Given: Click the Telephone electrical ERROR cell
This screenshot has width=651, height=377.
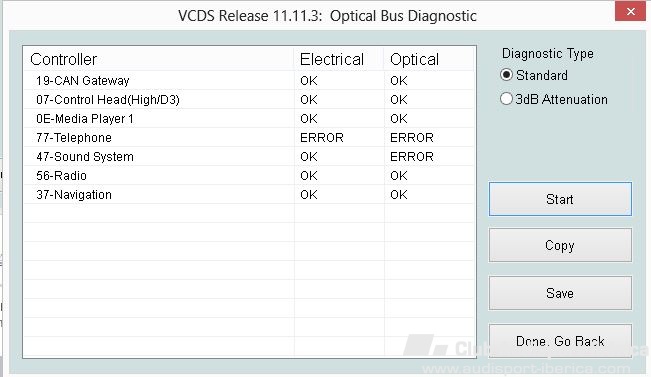Looking at the screenshot, I should tap(322, 137).
